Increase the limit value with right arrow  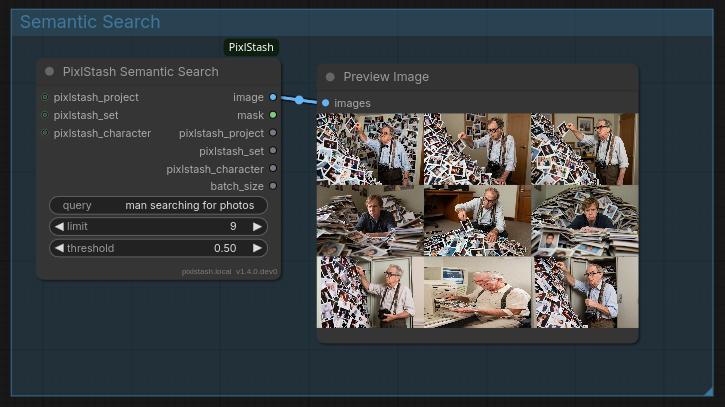257,226
